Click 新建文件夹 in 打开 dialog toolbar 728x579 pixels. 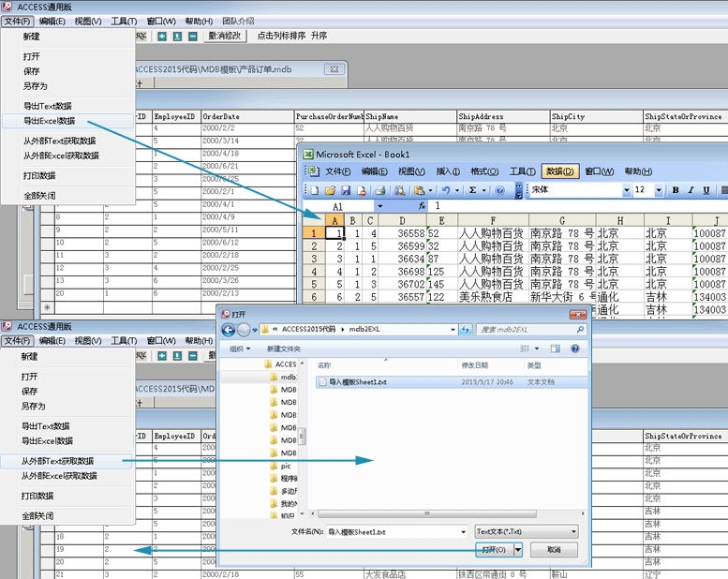[x=283, y=349]
